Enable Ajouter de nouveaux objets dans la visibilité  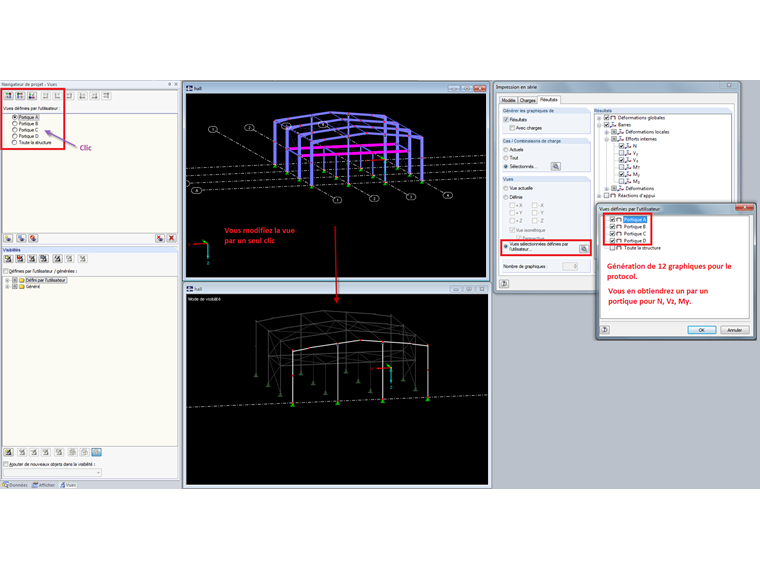point(6,464)
